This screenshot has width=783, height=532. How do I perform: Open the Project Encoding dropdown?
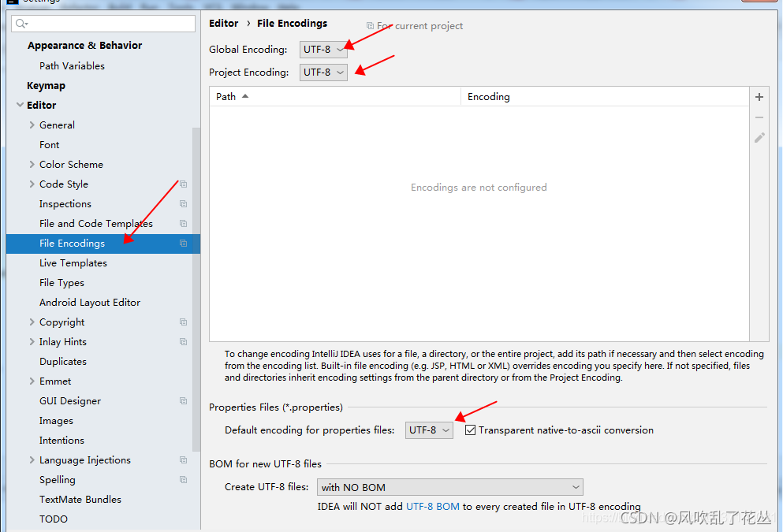click(323, 73)
